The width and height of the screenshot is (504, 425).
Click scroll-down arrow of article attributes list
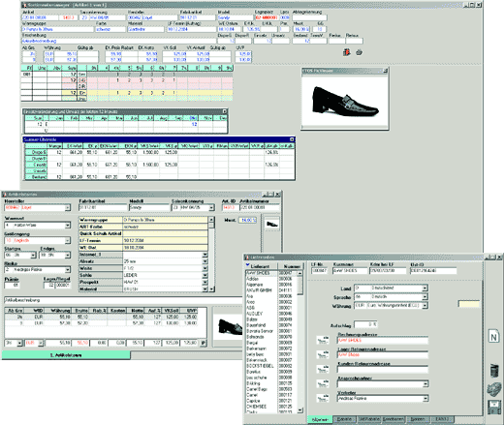[x=211, y=289]
